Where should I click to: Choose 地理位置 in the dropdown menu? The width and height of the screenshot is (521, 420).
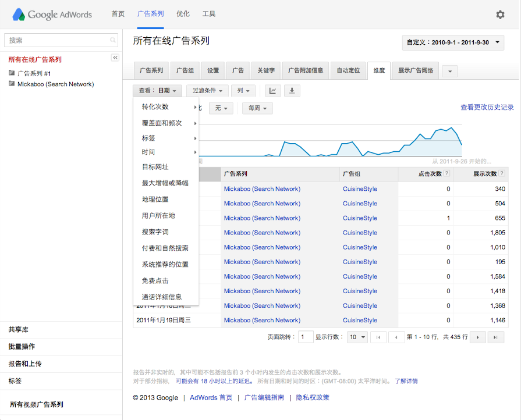point(155,199)
